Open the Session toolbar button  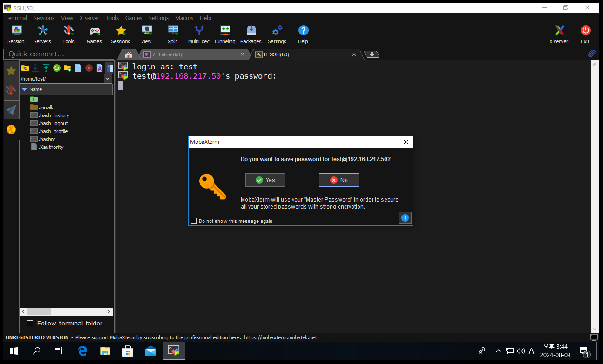[16, 35]
